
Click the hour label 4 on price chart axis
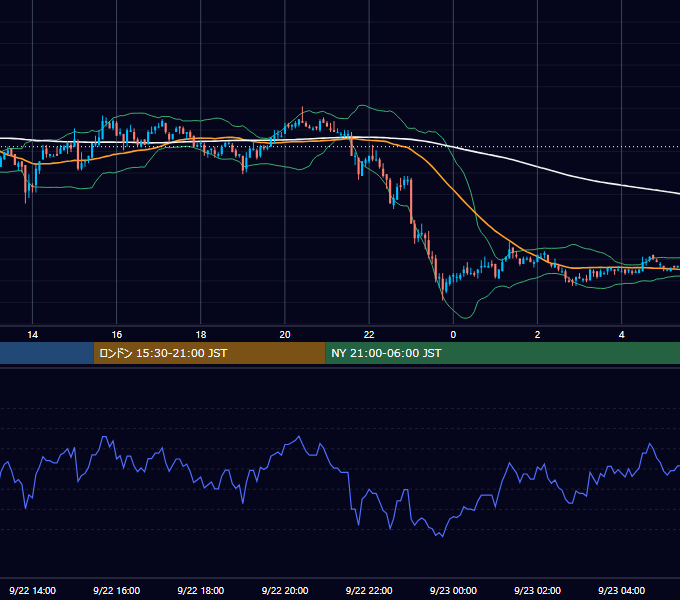click(621, 335)
